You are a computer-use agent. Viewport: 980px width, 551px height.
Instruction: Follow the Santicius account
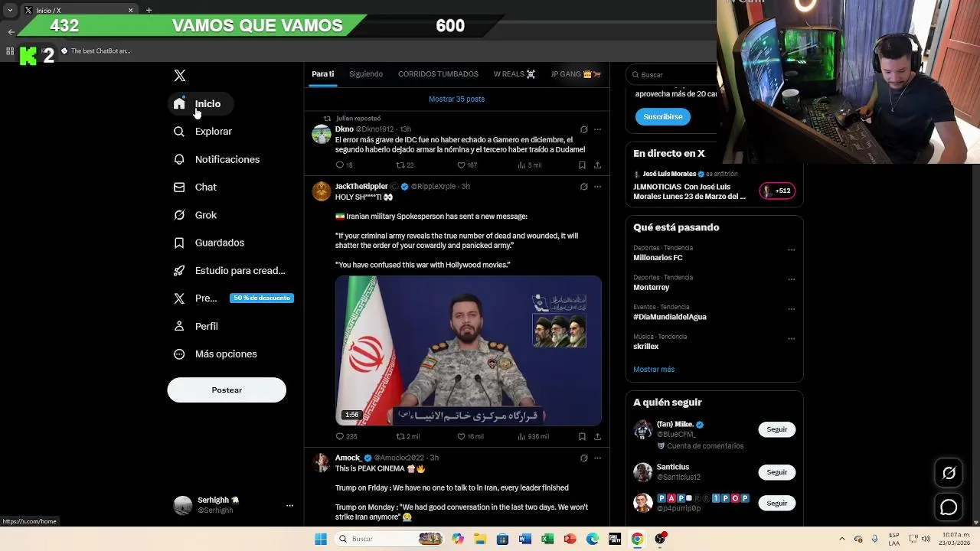(777, 472)
